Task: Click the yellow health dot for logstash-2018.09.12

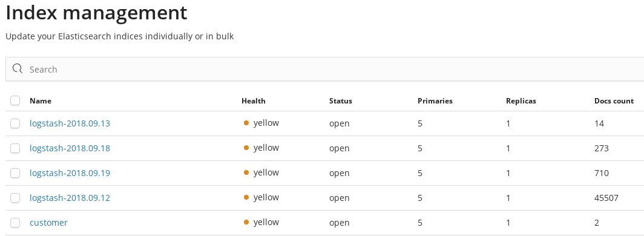Action: (246, 197)
